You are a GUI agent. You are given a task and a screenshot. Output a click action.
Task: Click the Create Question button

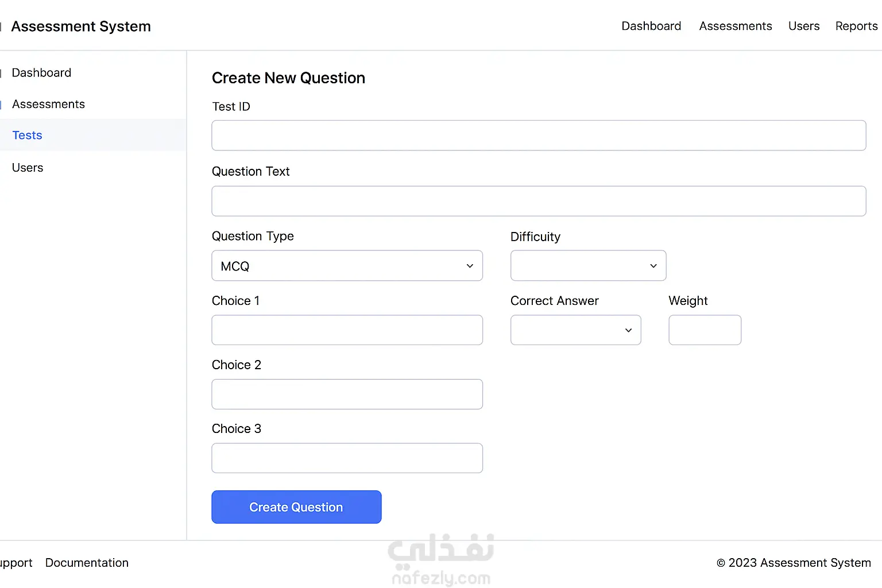(x=296, y=507)
